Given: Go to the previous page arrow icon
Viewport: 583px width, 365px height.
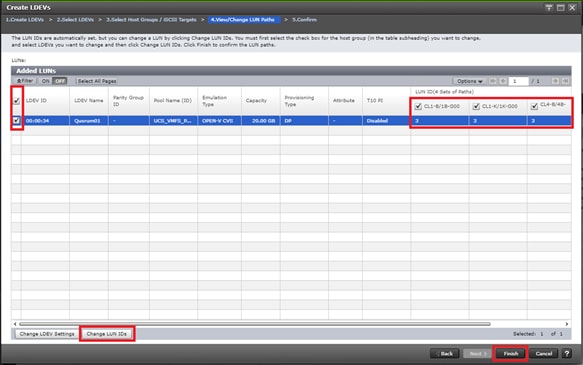Looking at the screenshot, I should (503, 81).
